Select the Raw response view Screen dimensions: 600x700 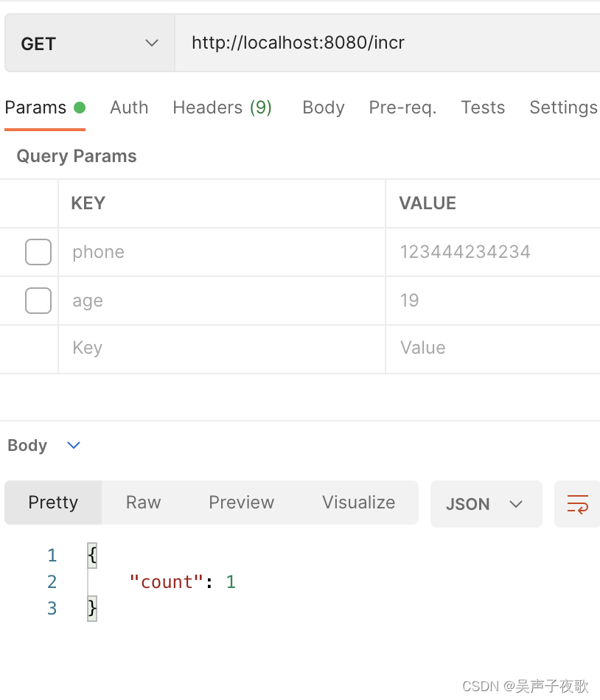click(x=143, y=503)
